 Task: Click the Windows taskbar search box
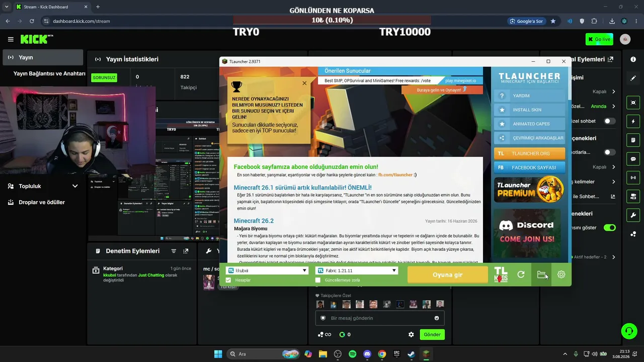tap(264, 354)
